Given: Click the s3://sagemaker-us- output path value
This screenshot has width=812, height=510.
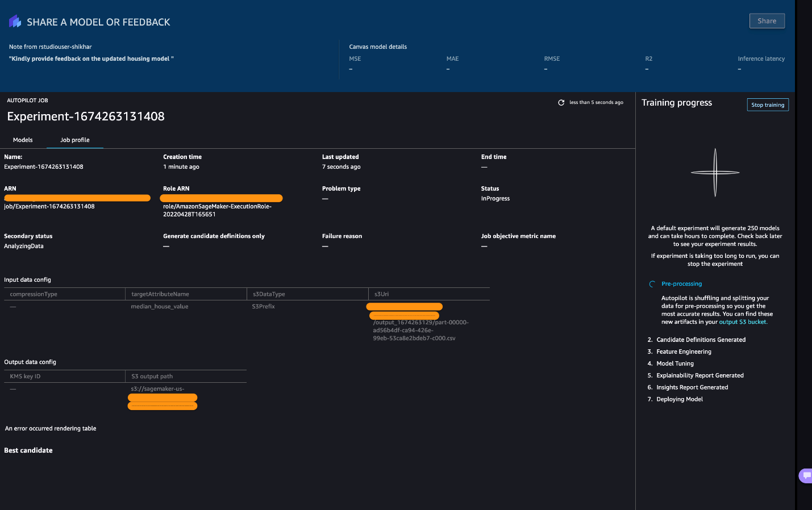Looking at the screenshot, I should pos(157,389).
